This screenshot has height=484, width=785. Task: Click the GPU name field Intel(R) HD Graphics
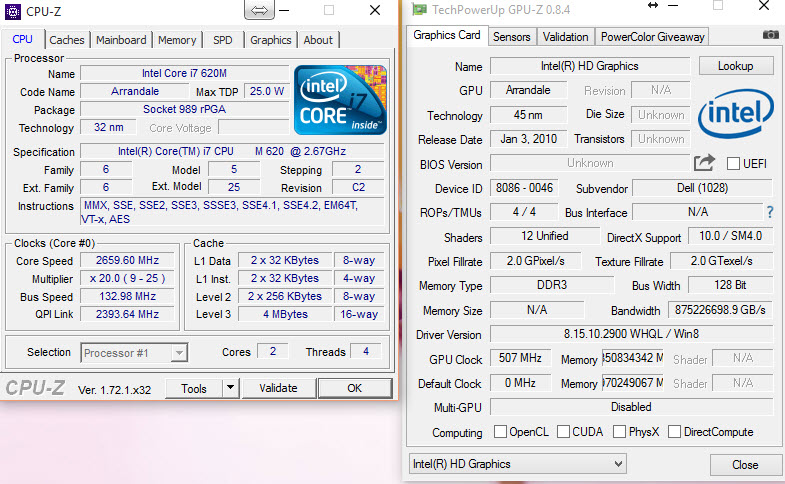coord(590,66)
